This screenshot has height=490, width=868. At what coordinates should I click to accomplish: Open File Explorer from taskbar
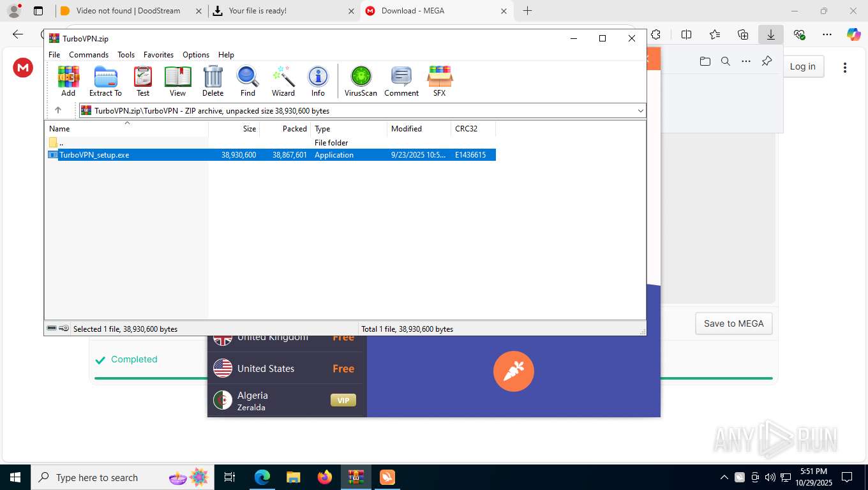point(294,477)
